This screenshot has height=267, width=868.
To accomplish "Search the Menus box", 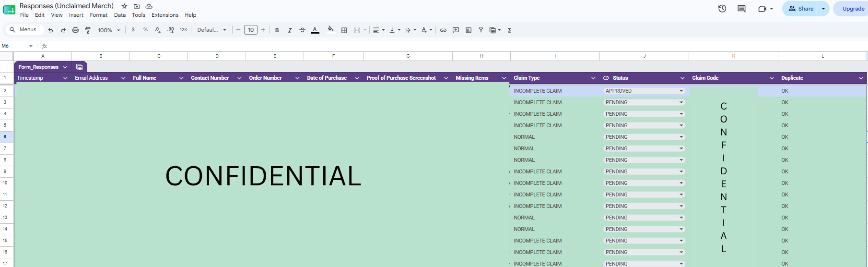I will point(24,30).
